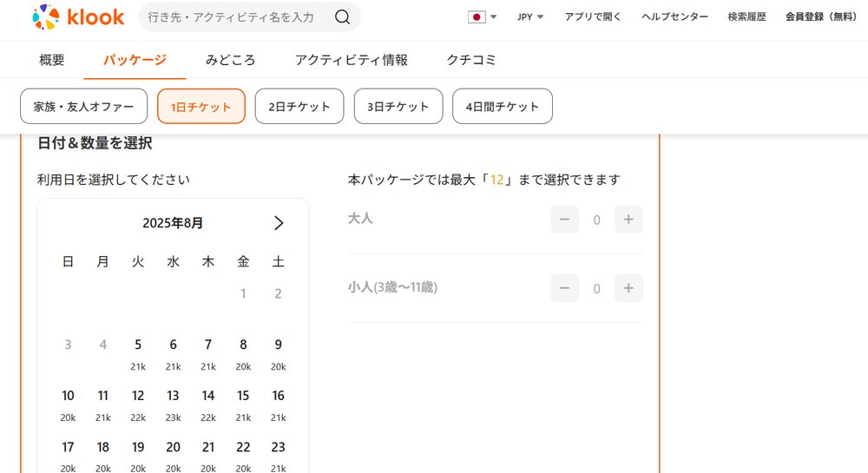Open the Japan flag language dropdown
Viewport: 868px width, 473px height.
coord(482,17)
